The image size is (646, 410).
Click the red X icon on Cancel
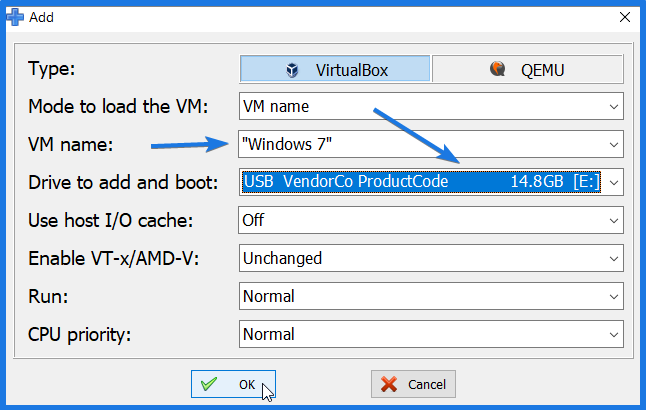tap(389, 384)
